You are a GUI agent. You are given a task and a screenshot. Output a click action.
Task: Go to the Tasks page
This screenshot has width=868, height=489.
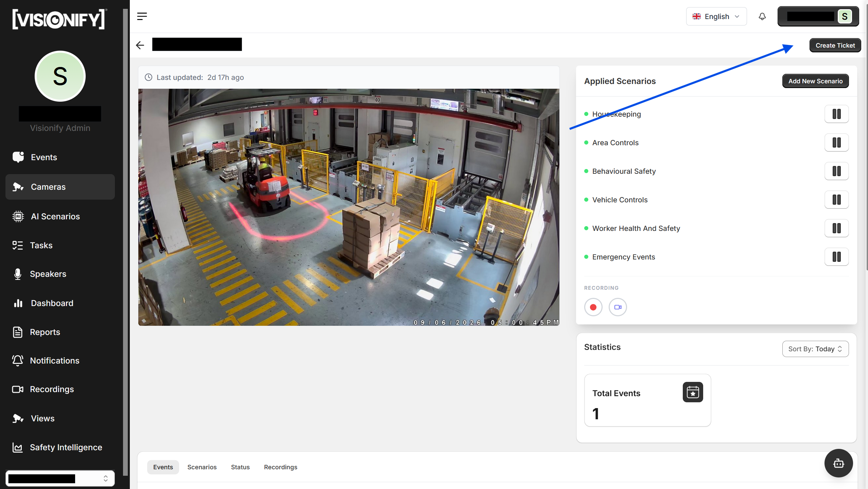(x=60, y=245)
